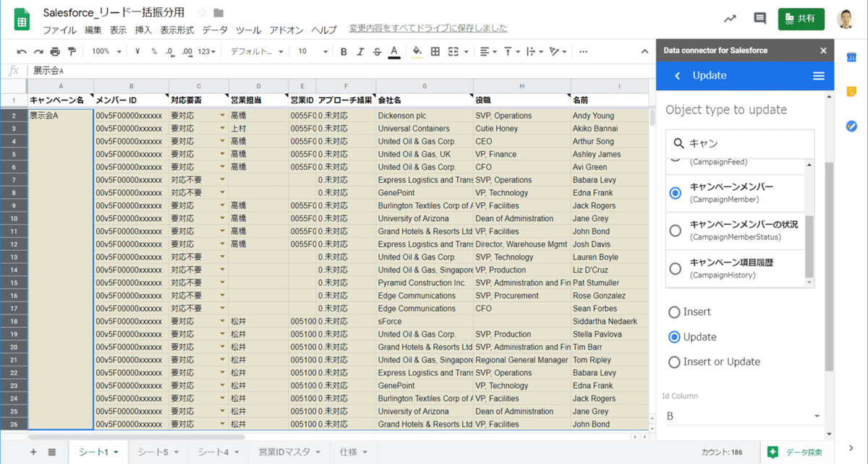Open the 編集 menu
Image resolution: width=868 pixels, height=464 pixels.
tap(93, 30)
